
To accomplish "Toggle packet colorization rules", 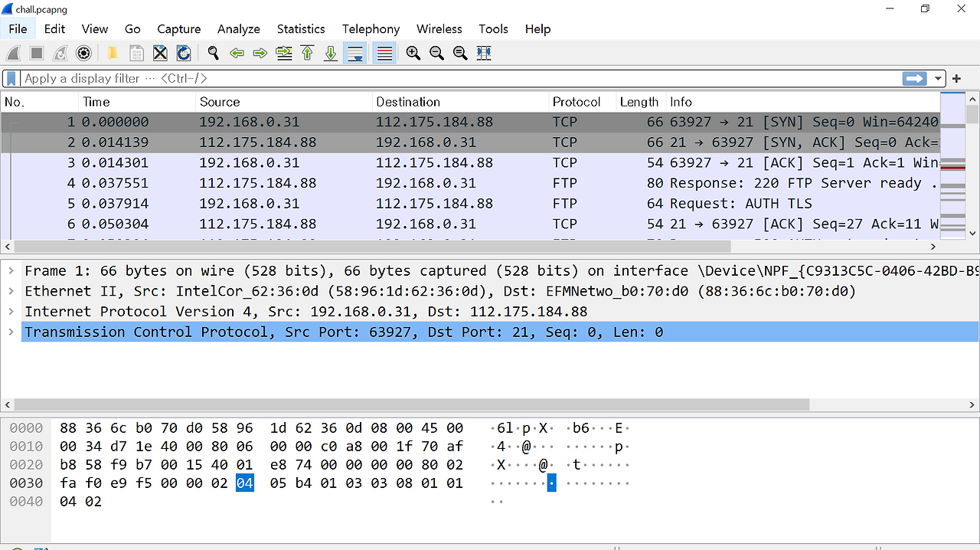I will [x=384, y=53].
